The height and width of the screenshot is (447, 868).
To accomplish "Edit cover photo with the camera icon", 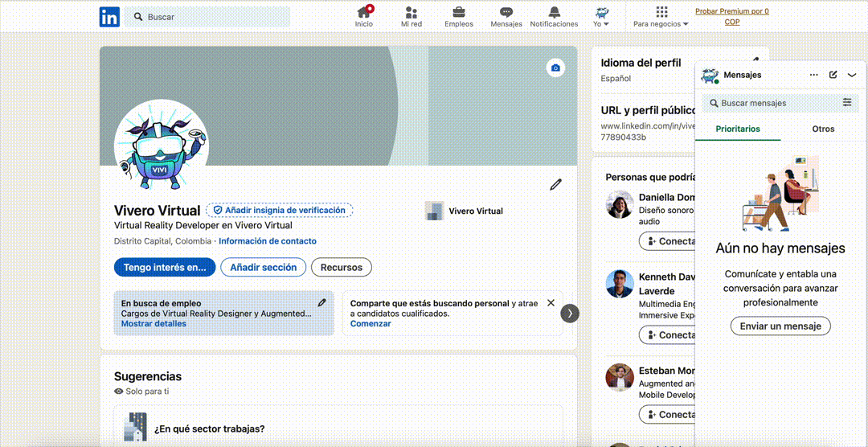I will (x=555, y=68).
